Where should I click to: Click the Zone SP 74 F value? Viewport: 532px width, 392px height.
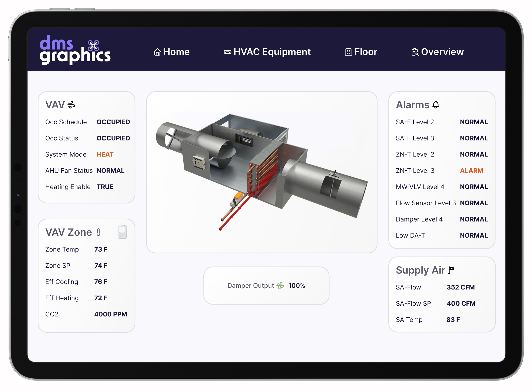(101, 265)
